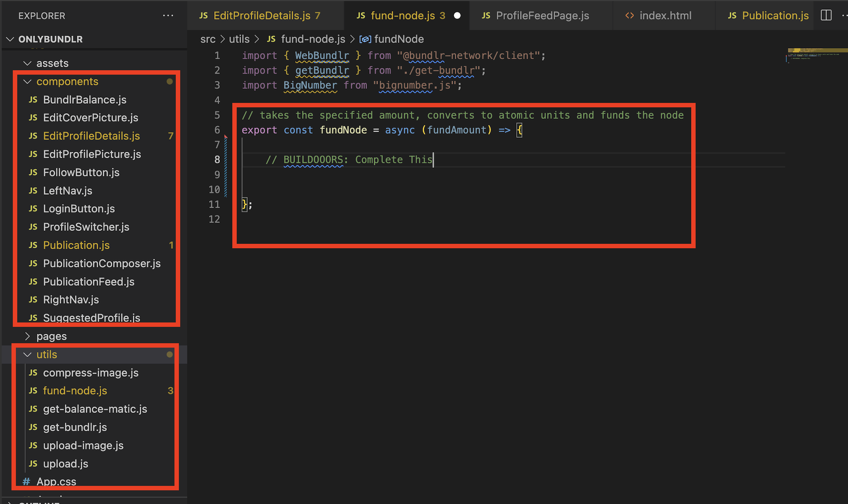This screenshot has width=848, height=504.
Task: Click unsaved dot on fund-node.js tab
Action: (457, 15)
